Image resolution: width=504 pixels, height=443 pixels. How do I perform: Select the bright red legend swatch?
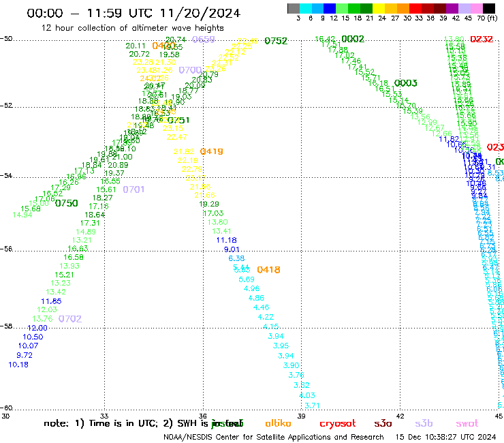tap(415, 8)
